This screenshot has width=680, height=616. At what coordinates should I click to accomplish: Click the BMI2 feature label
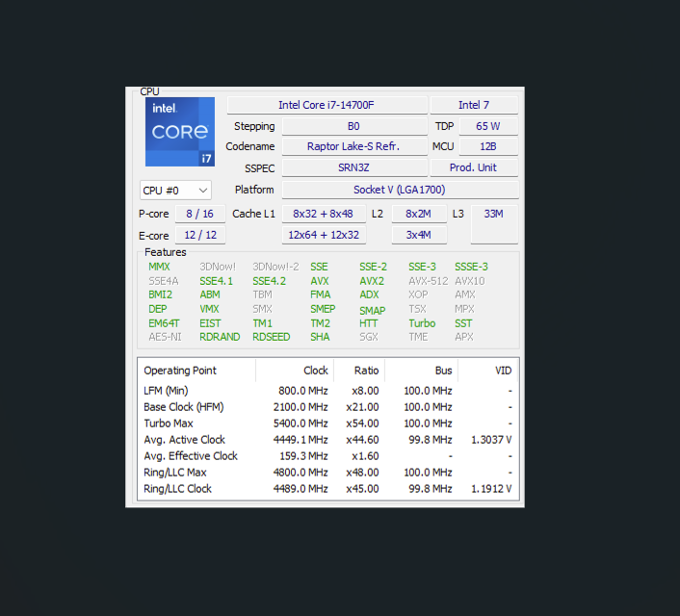(161, 295)
